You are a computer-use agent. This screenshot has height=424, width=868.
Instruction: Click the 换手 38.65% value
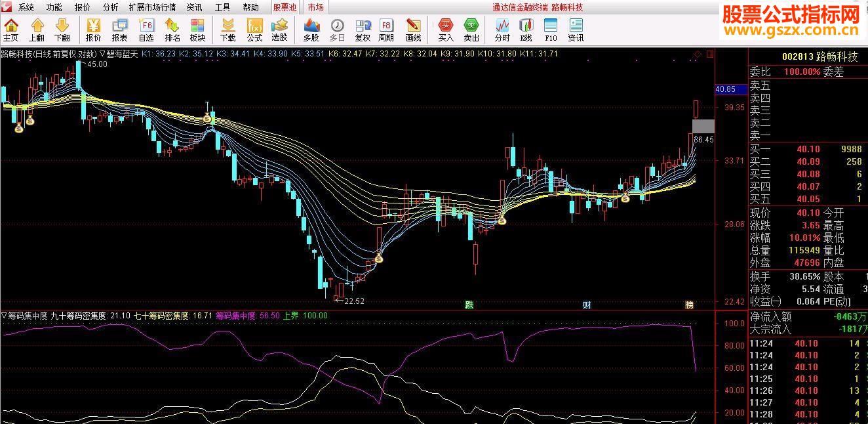(805, 276)
